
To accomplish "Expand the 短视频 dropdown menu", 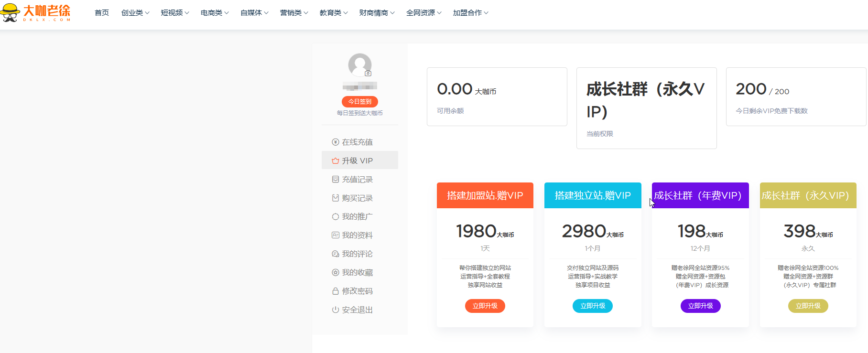I will (175, 13).
